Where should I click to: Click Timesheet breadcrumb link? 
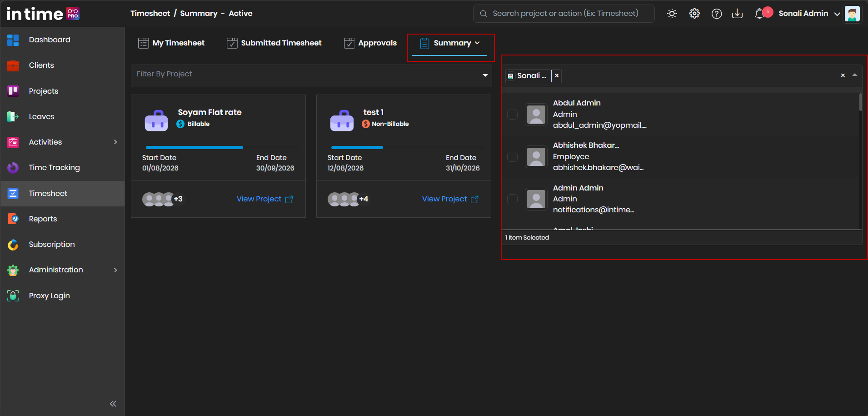150,14
